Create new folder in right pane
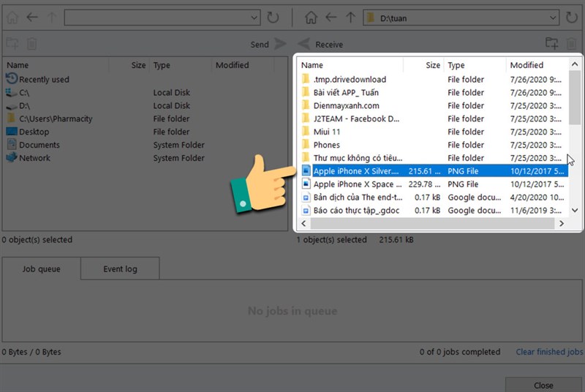 coord(552,43)
